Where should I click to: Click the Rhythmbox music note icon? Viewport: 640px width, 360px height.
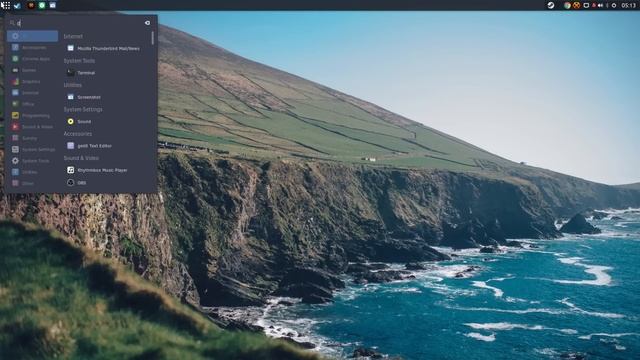71,170
